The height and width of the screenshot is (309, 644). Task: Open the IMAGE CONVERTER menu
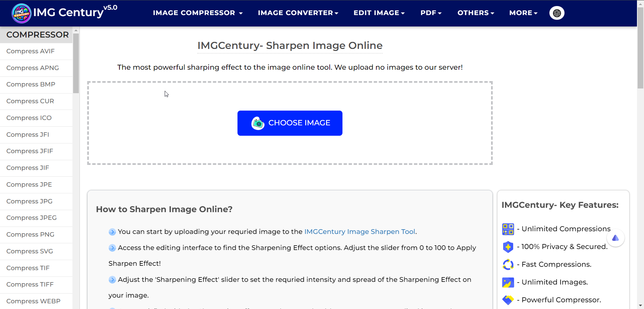tap(298, 13)
